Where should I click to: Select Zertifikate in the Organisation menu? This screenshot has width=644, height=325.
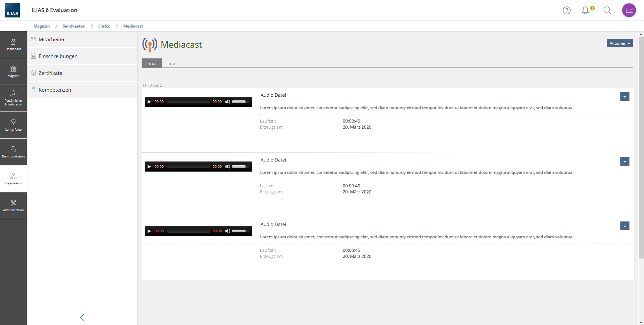(50, 73)
